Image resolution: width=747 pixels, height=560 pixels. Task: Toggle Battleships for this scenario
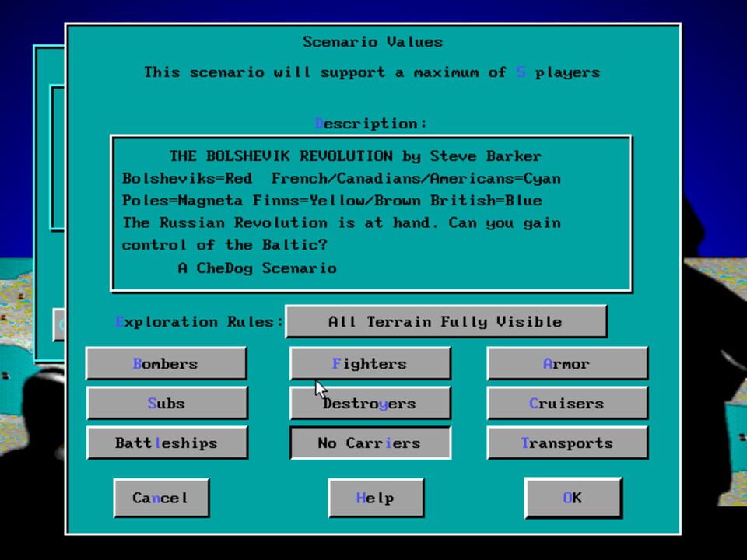click(167, 443)
